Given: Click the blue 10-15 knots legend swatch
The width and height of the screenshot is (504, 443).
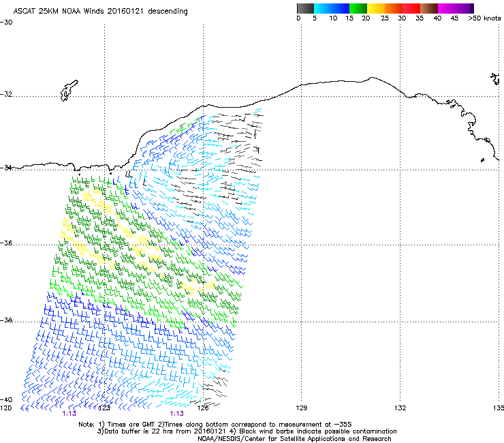Looking at the screenshot, I should [341, 8].
